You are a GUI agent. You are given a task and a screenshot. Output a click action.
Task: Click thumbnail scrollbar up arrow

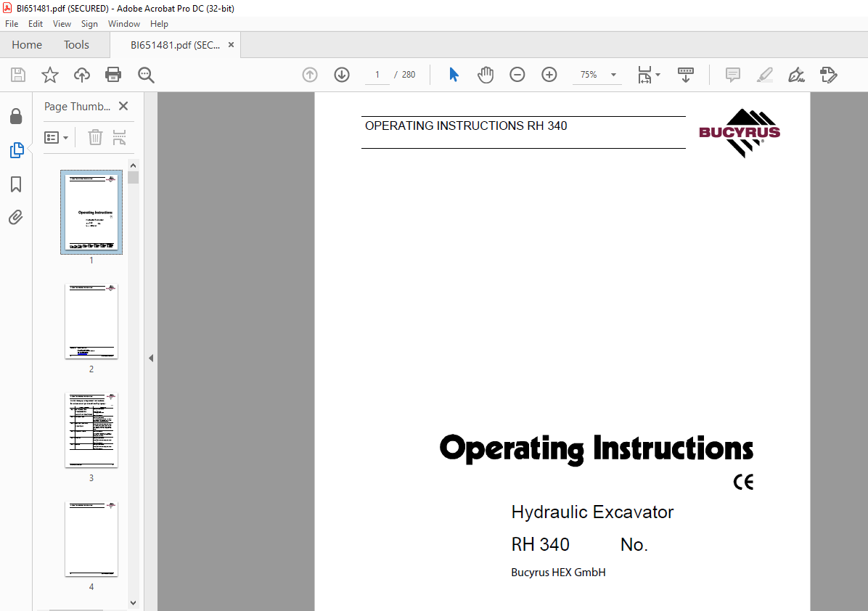133,165
